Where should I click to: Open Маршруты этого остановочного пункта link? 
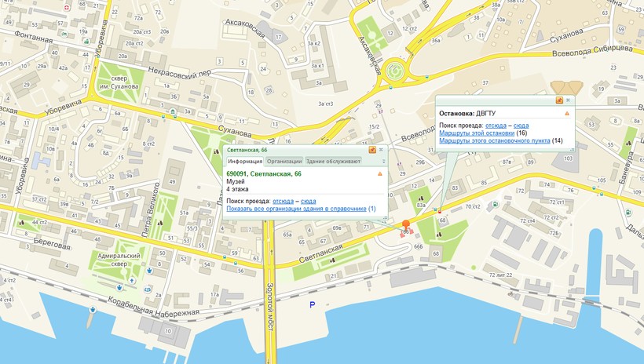[494, 140]
